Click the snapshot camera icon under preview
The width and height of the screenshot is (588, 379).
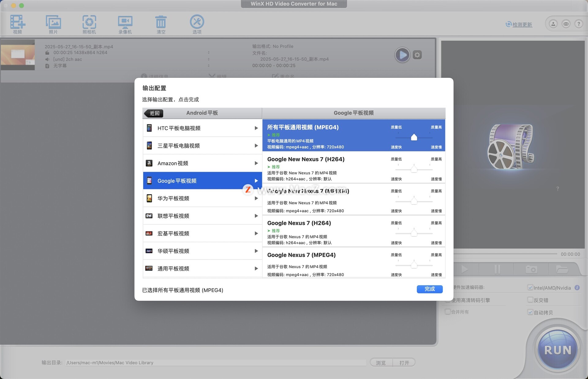(x=531, y=269)
